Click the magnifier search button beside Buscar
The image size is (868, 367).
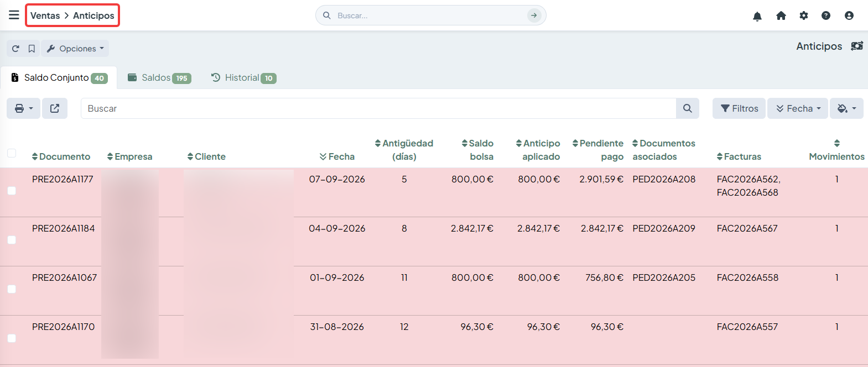[x=688, y=108]
